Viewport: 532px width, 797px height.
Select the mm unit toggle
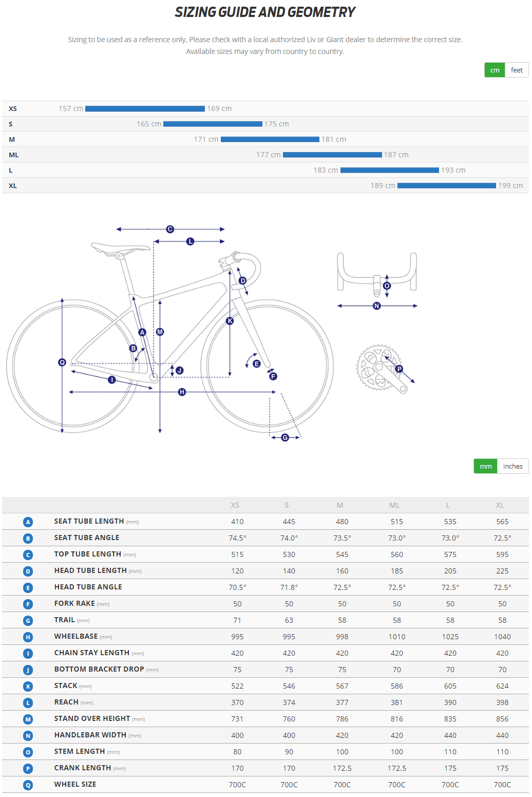pos(485,466)
